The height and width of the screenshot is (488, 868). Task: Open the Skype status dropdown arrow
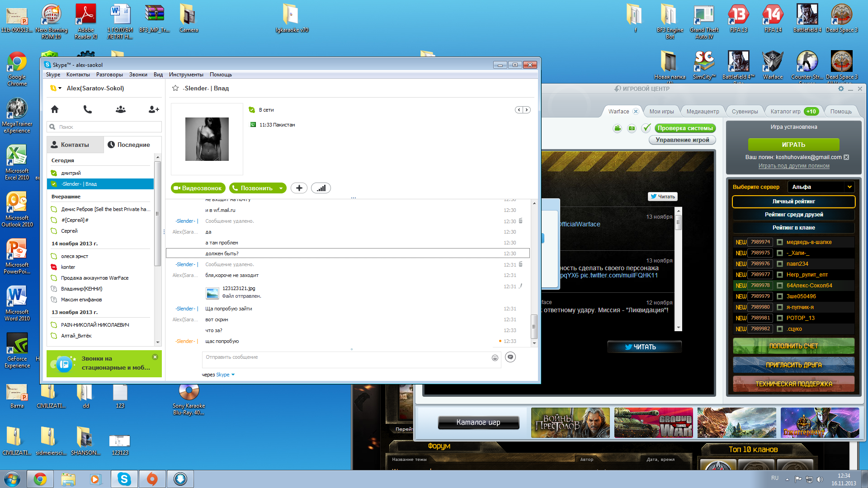[x=60, y=88]
